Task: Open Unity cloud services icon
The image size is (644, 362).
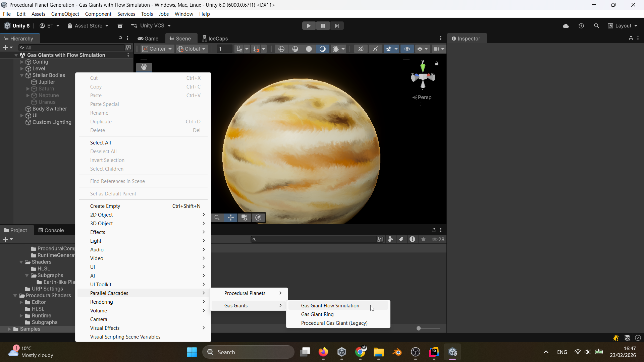Action: click(566, 26)
